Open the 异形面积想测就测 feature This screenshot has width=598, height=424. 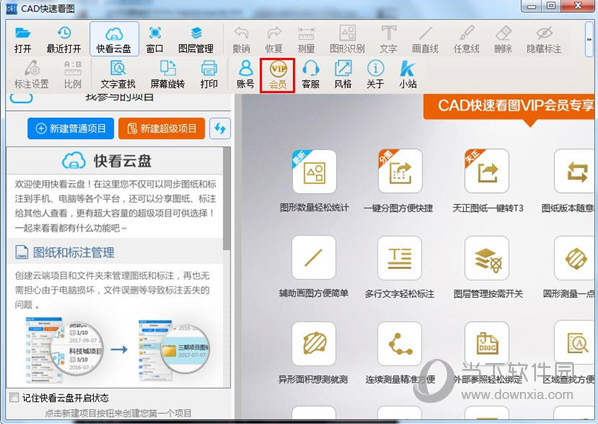[313, 343]
